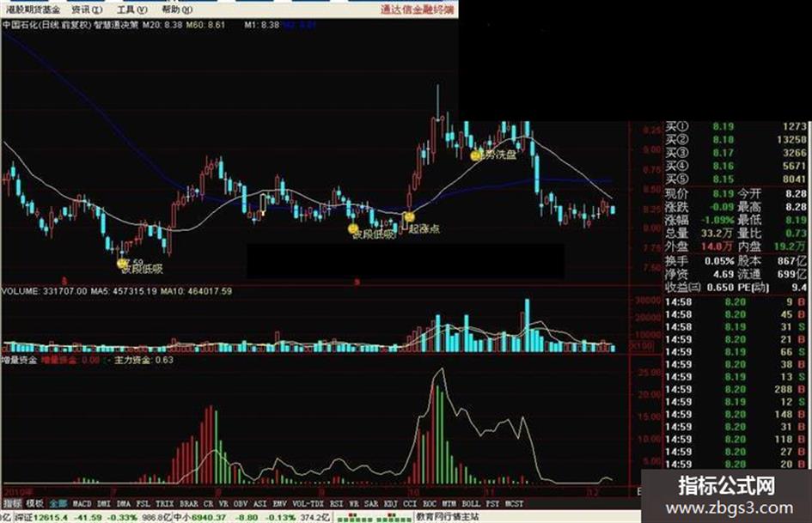Click the 现价 8.19 value
Viewport: 812px width, 523px height.
[x=723, y=194]
